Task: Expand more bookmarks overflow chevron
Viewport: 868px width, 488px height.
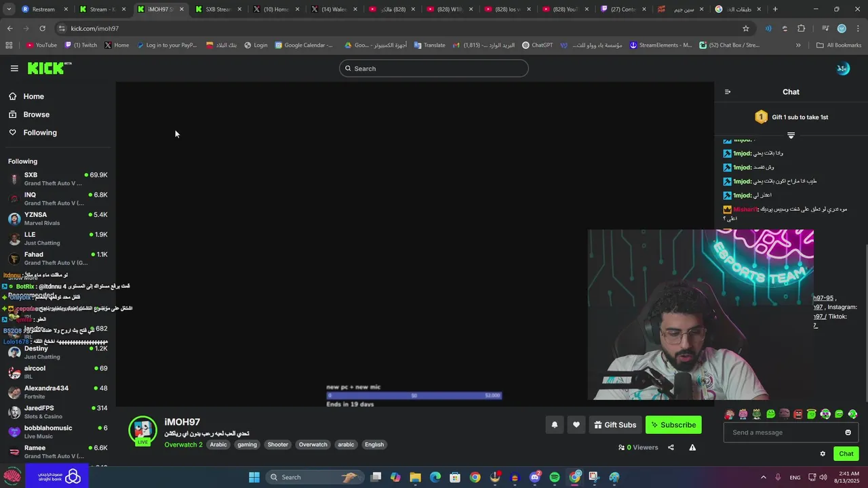Action: 798,45
